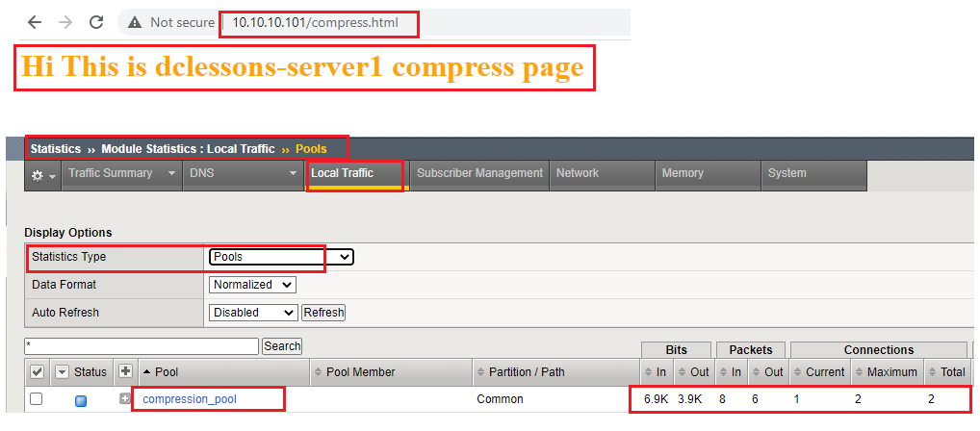Click the Common partition cell

500,399
